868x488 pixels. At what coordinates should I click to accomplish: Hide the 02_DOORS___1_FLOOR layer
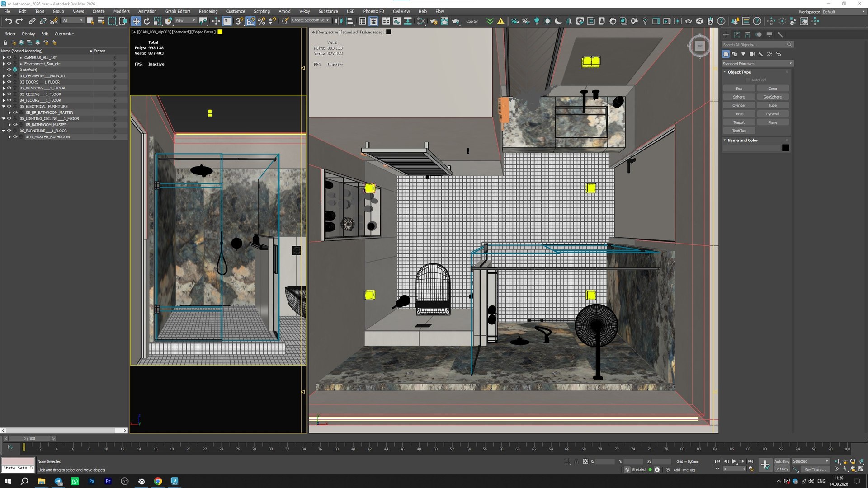point(9,82)
